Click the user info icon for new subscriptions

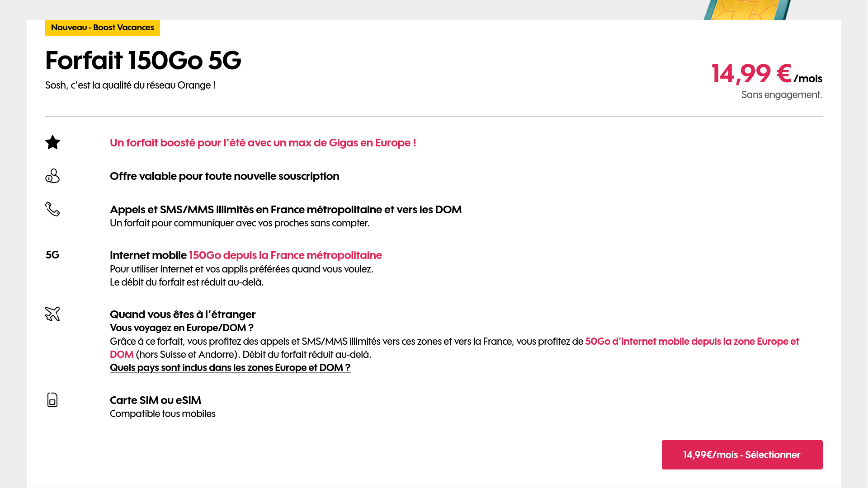[52, 176]
